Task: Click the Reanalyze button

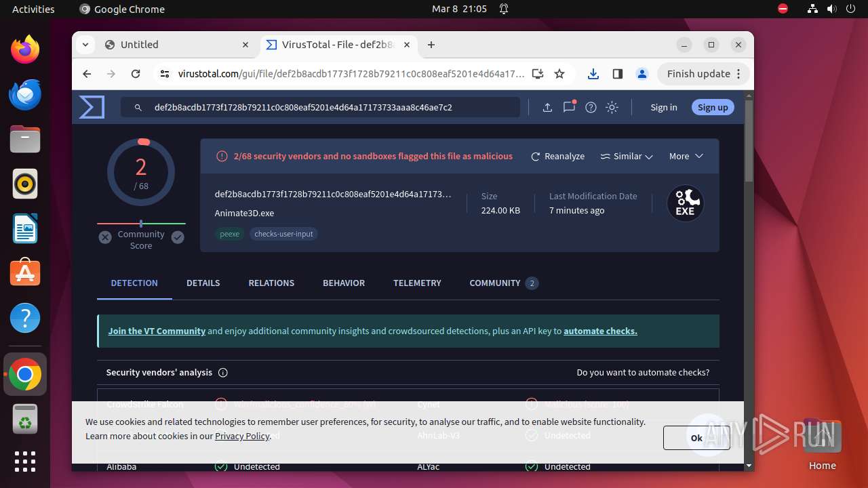Action: point(557,156)
